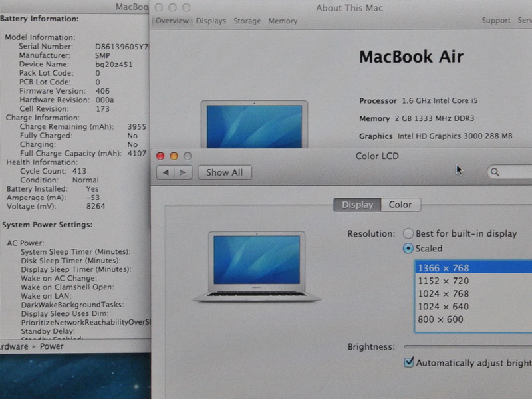532x399 pixels.
Task: Click the Display Sleep Timer (Minutes) row
Action: pos(76,269)
